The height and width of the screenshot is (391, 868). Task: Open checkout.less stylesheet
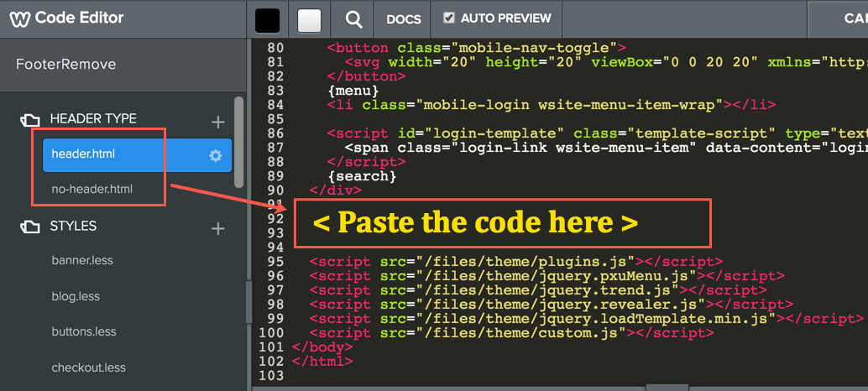tap(88, 368)
